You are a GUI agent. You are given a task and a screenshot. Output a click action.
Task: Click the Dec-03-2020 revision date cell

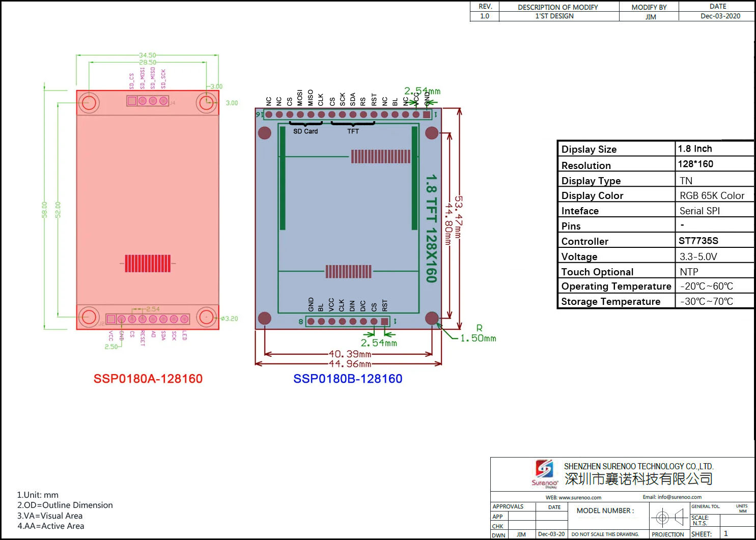point(720,16)
